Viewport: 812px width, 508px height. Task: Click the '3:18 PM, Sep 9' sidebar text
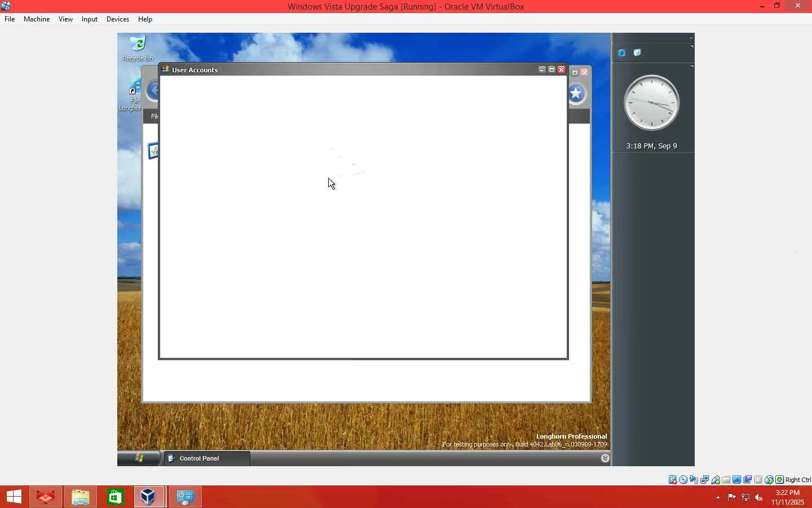pyautogui.click(x=651, y=146)
